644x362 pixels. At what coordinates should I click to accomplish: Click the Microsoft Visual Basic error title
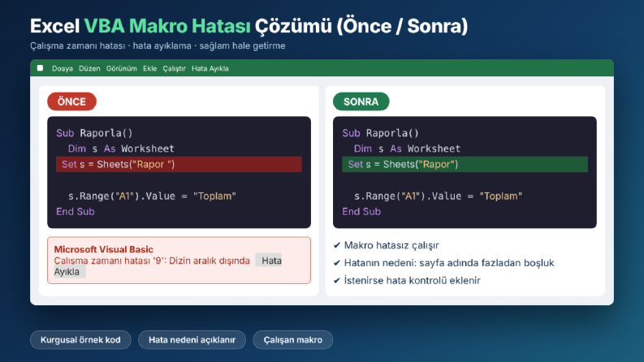point(103,249)
